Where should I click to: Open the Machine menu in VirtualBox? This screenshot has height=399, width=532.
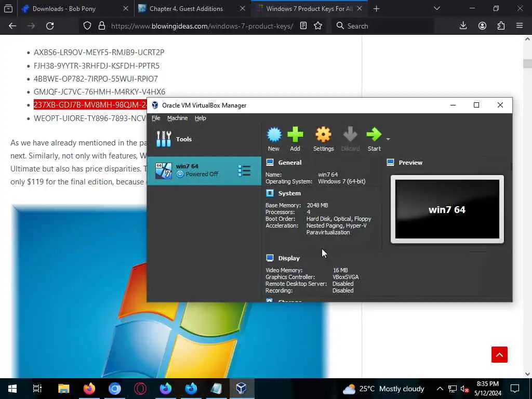(178, 118)
